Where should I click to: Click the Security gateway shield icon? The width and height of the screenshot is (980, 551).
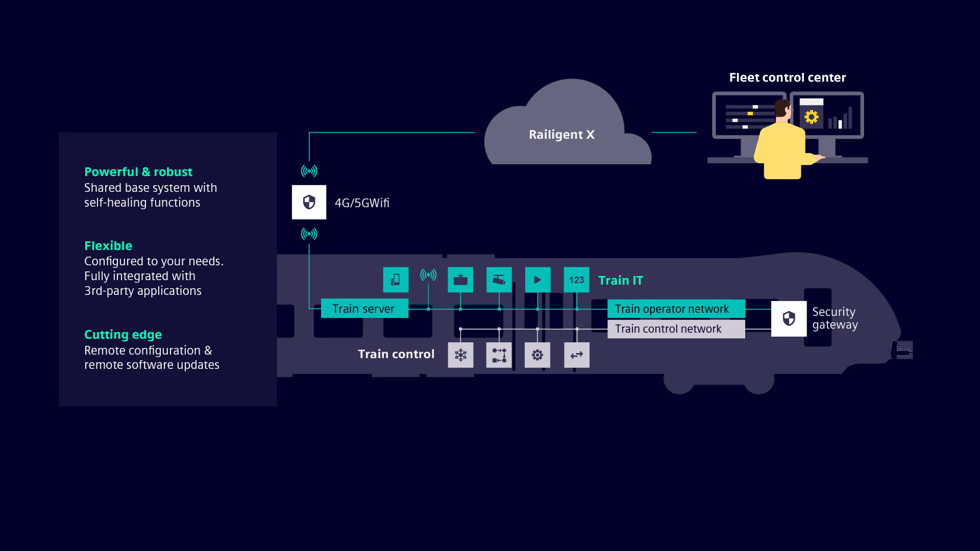point(789,318)
